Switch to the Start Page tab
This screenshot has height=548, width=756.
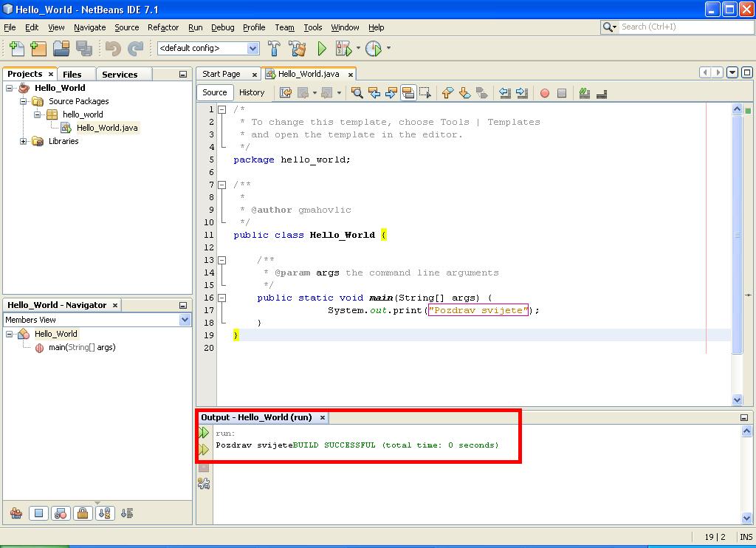(221, 74)
